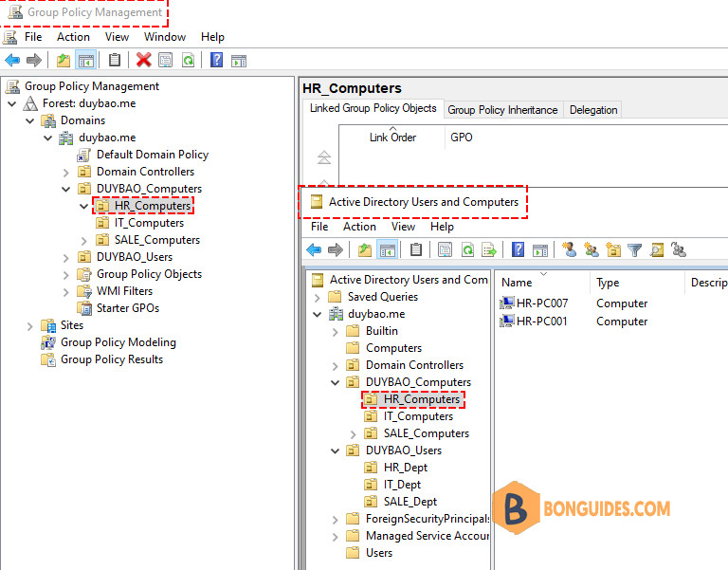This screenshot has height=570, width=728.
Task: Click Up One Level icon in Active Directory toolbar
Action: point(365,250)
